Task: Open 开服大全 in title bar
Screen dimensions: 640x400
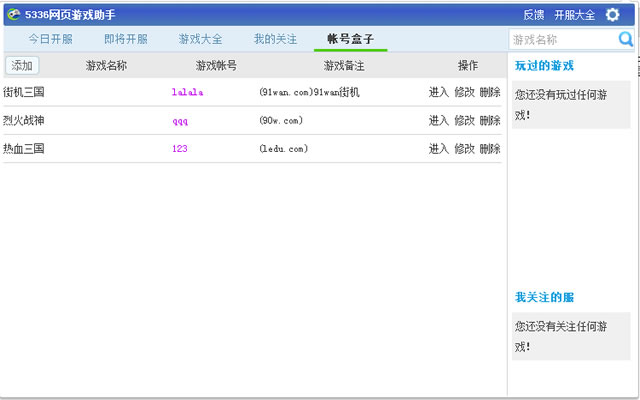Action: (x=574, y=15)
